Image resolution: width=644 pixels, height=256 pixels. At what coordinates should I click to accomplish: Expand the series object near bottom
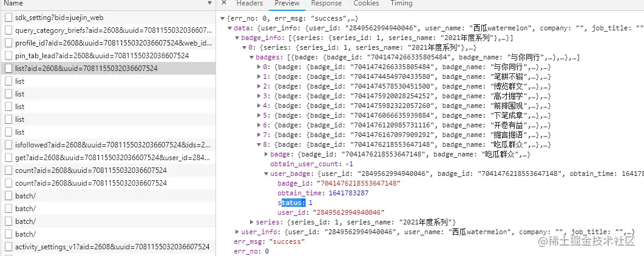pos(252,223)
